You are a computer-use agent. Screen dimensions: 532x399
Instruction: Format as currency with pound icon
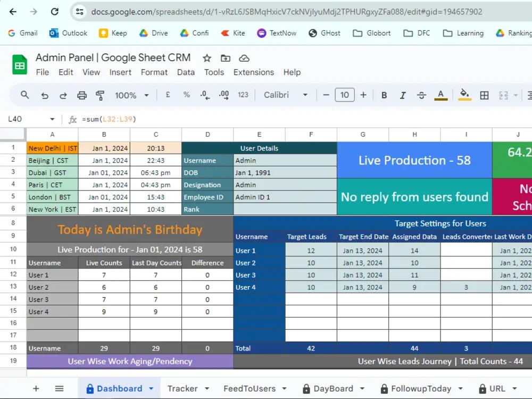[x=168, y=95]
